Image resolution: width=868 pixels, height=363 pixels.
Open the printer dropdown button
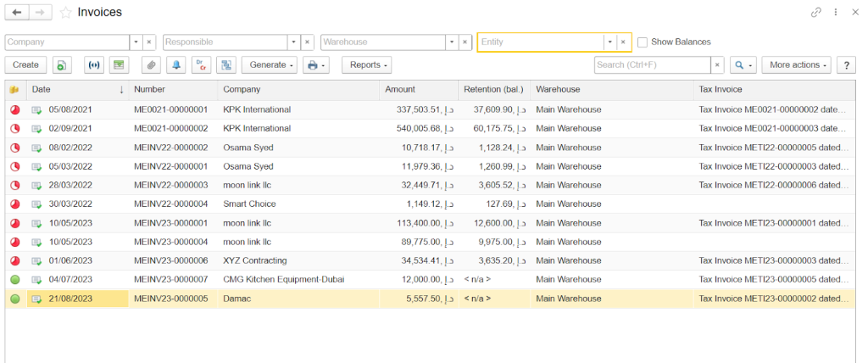(315, 64)
